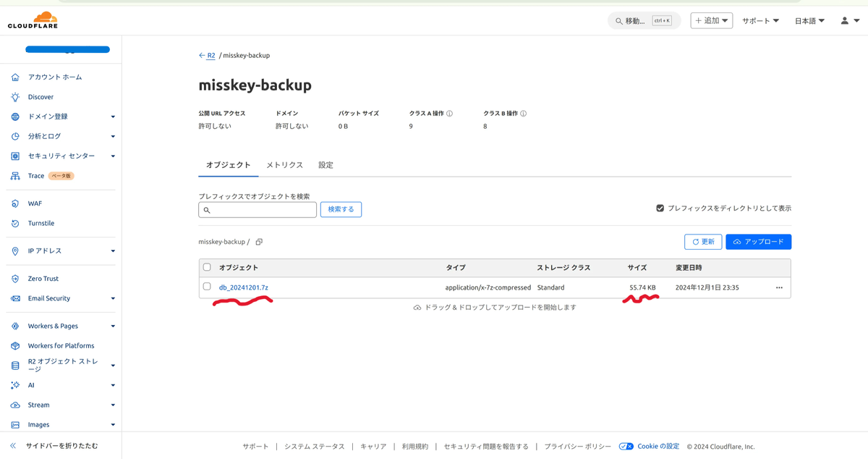Click the IP アドレス location pin icon
Screen dimensions: 868x459
(15, 251)
